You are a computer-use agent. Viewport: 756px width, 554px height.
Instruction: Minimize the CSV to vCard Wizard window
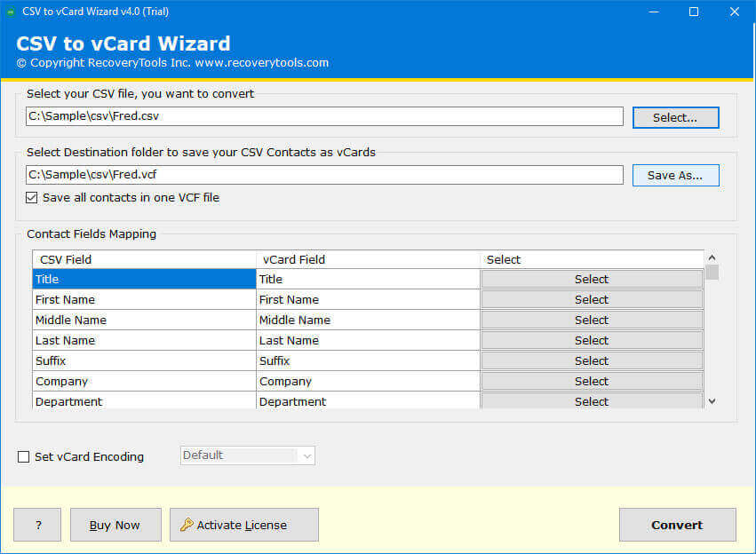click(654, 12)
